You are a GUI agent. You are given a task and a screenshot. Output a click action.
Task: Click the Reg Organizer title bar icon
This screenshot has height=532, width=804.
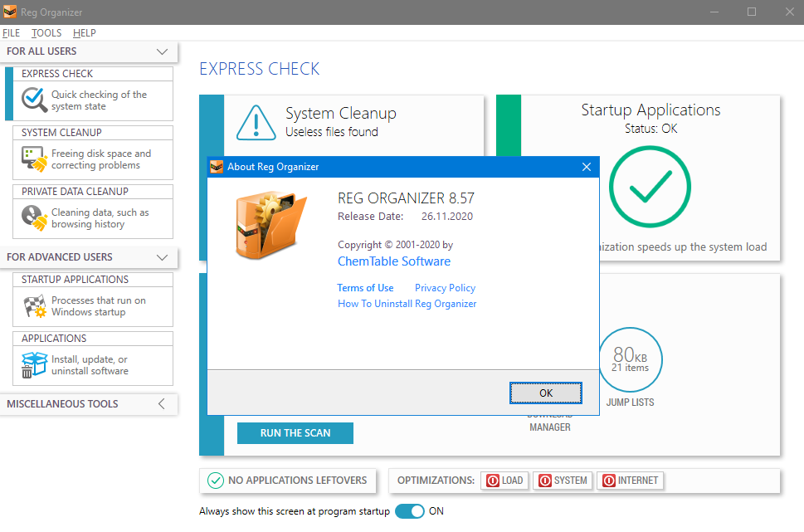pos(10,12)
